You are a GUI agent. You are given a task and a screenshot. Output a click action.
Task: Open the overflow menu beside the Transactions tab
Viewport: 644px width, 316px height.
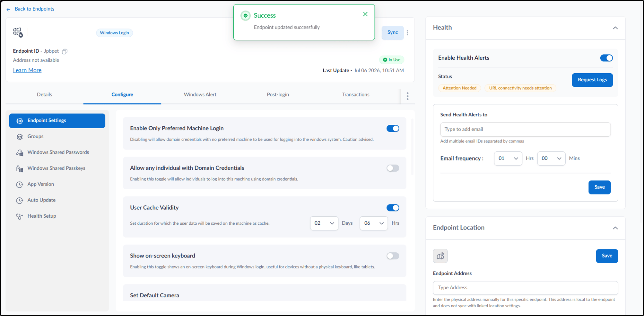pyautogui.click(x=407, y=96)
